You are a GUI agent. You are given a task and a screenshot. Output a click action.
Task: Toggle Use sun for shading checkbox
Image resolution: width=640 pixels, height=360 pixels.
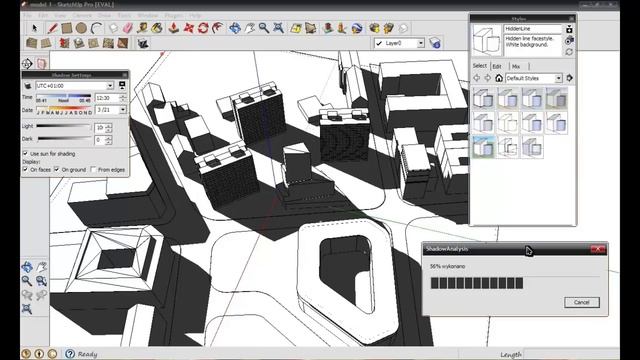click(x=25, y=153)
